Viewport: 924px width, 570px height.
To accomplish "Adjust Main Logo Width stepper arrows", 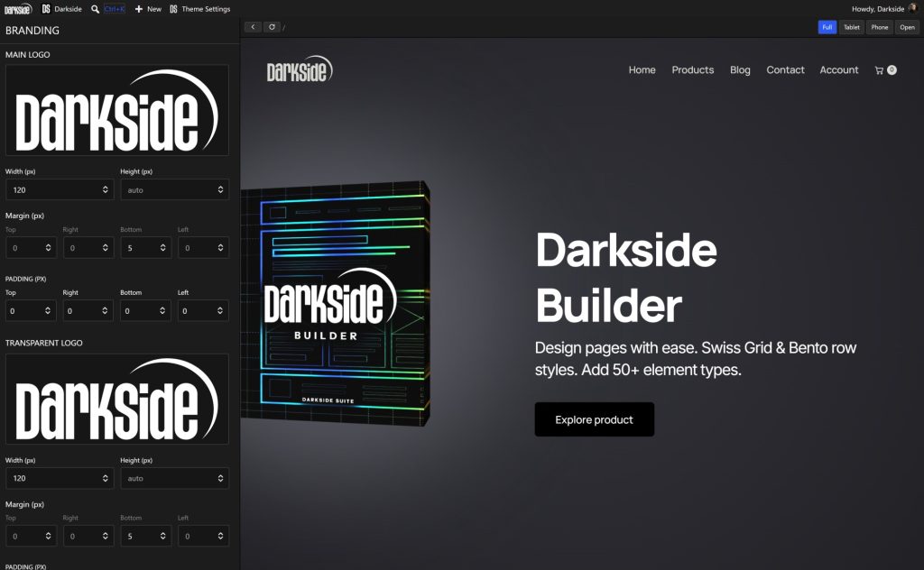I will [x=105, y=189].
